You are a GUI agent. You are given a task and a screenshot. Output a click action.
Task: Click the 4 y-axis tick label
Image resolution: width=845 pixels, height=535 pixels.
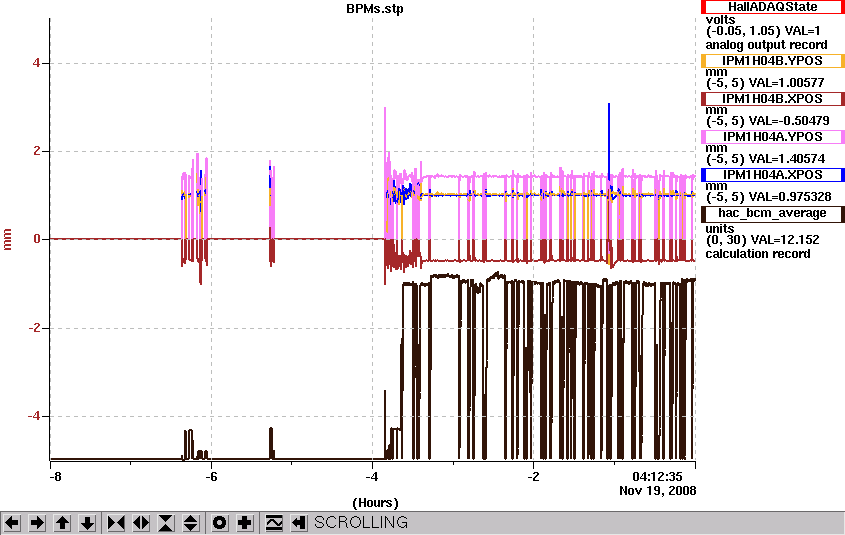[x=37, y=63]
